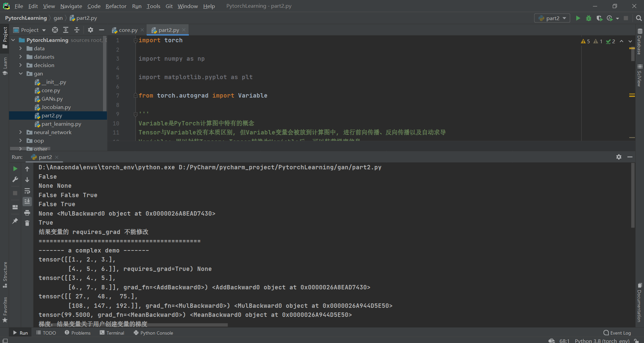Clear all console output with the trash icon
Image resolution: width=644 pixels, height=343 pixels.
pyautogui.click(x=27, y=223)
